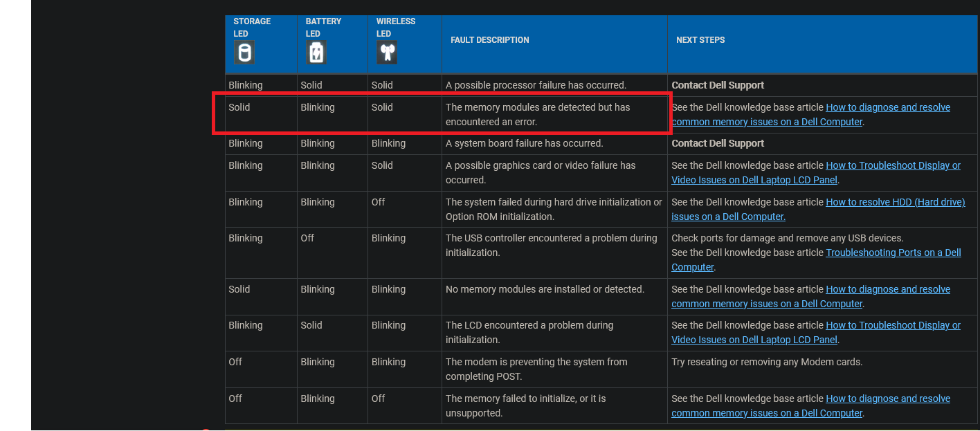
Task: Click 'Check ports for damage and remove' text
Action: tap(788, 238)
